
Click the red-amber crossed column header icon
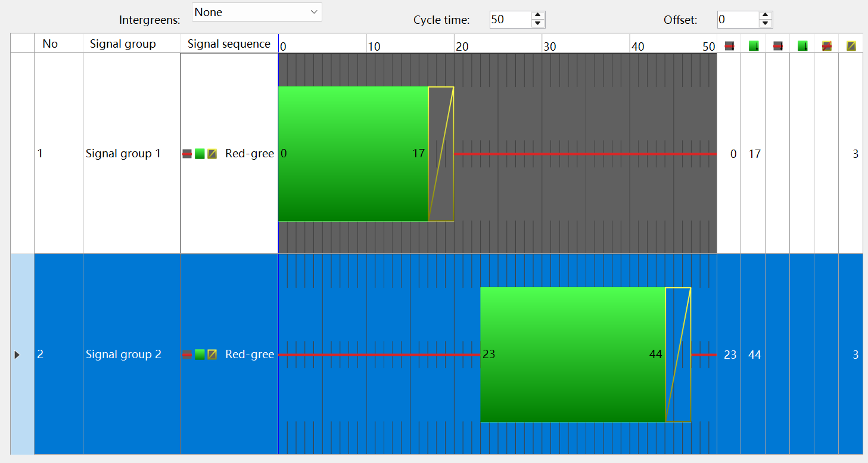(826, 46)
